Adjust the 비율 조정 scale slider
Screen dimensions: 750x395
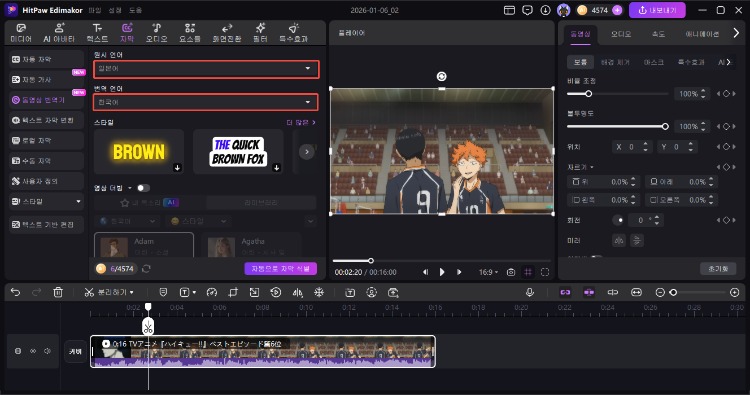pyautogui.click(x=617, y=94)
